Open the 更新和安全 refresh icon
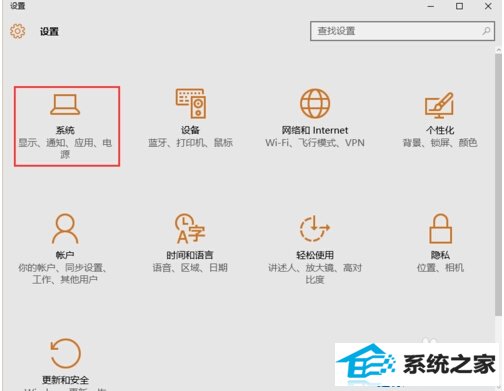 tap(65, 353)
